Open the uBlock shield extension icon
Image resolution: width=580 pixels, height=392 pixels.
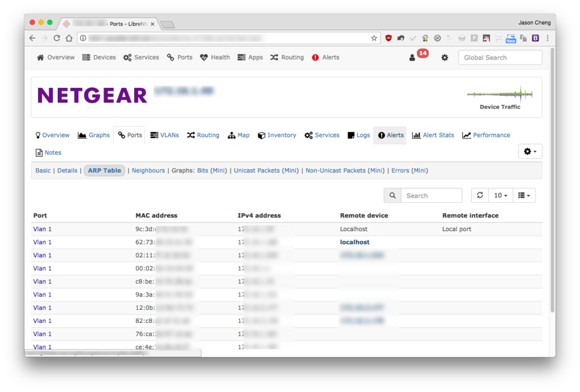pos(389,38)
